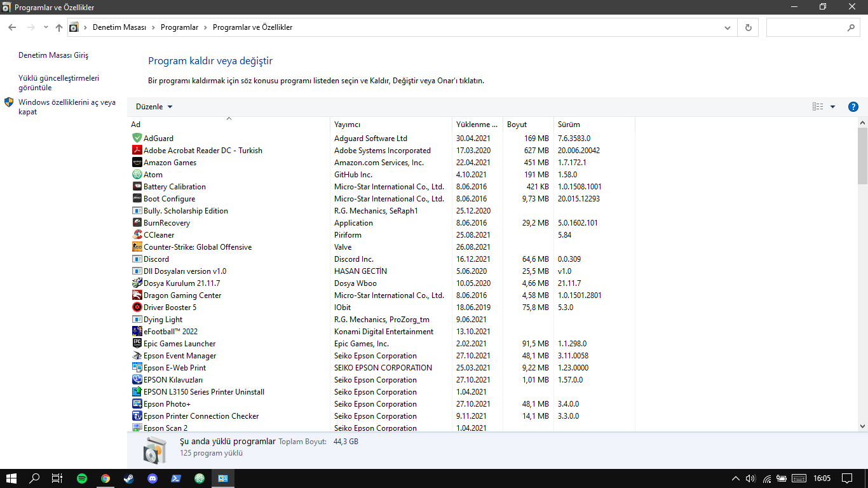868x488 pixels.
Task: Go back with the back arrow
Action: click(12, 27)
